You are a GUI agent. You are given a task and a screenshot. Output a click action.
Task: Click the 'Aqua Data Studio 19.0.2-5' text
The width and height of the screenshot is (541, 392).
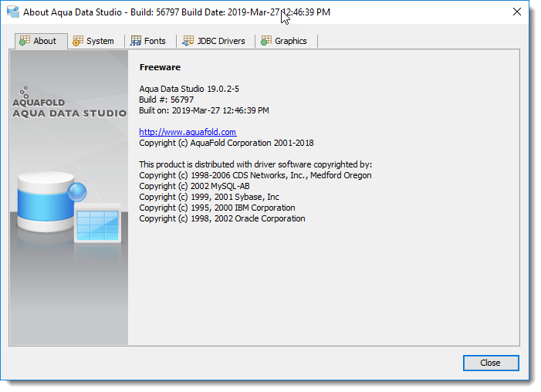(x=189, y=89)
